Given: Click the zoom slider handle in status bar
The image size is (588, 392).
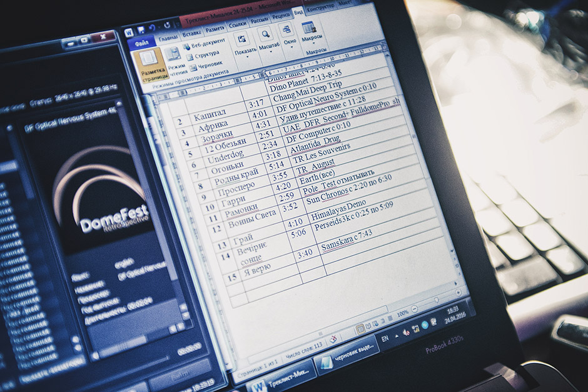Looking at the screenshot, I should (436, 301).
